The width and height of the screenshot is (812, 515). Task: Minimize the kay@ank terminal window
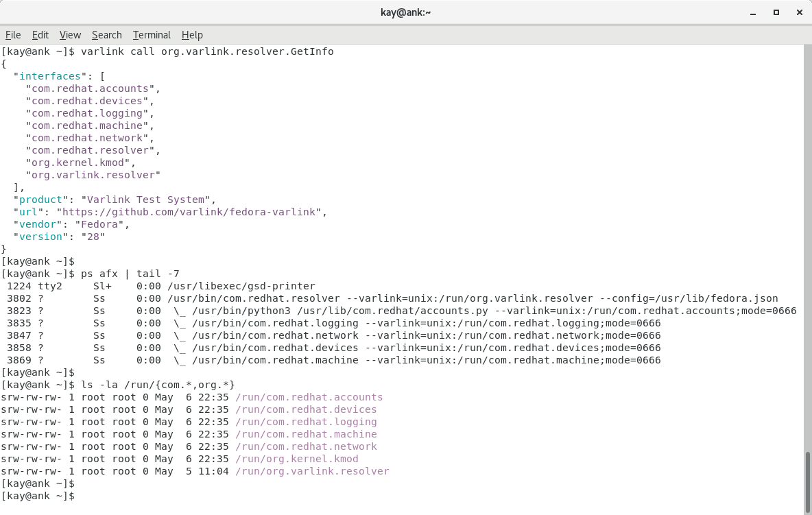(753, 12)
